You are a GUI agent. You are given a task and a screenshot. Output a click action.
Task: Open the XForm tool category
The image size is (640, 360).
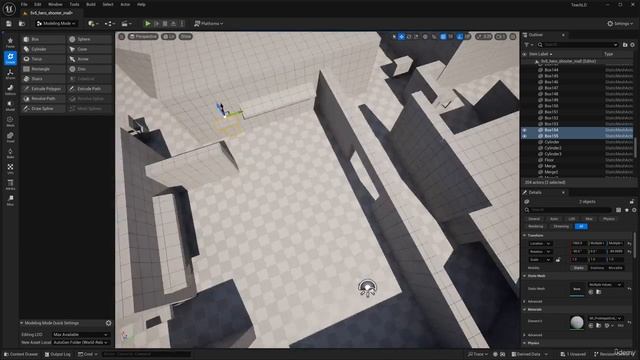pos(10,74)
